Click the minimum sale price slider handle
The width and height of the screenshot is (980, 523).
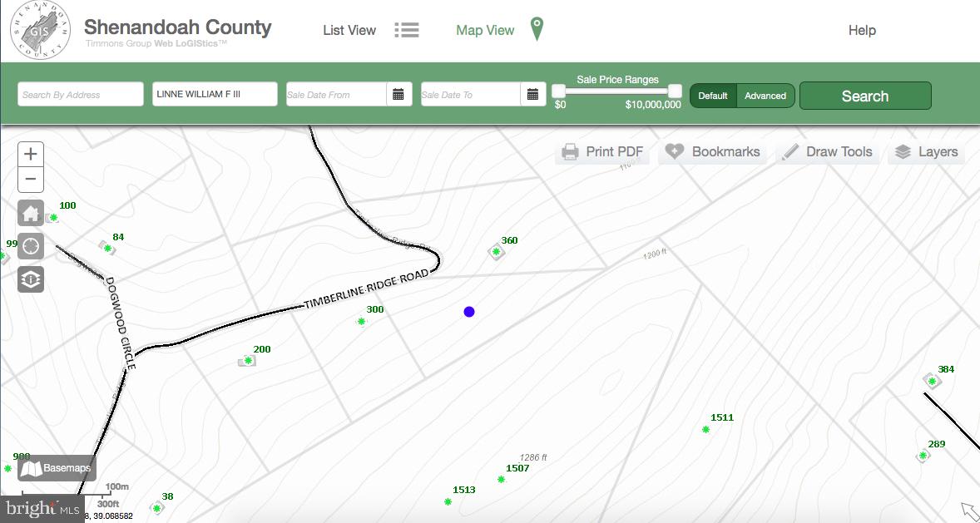coord(558,91)
